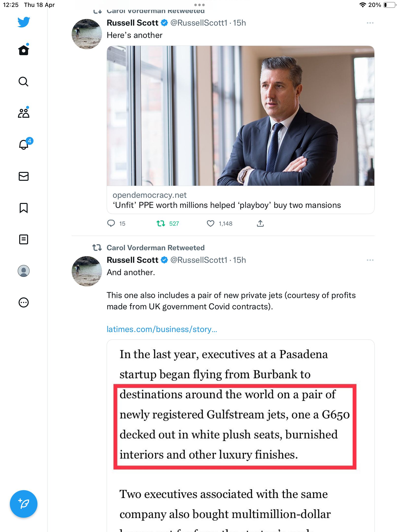Viewport: 399px width, 532px height.
Task: Open the More circle menu in sidebar
Action: point(24,302)
